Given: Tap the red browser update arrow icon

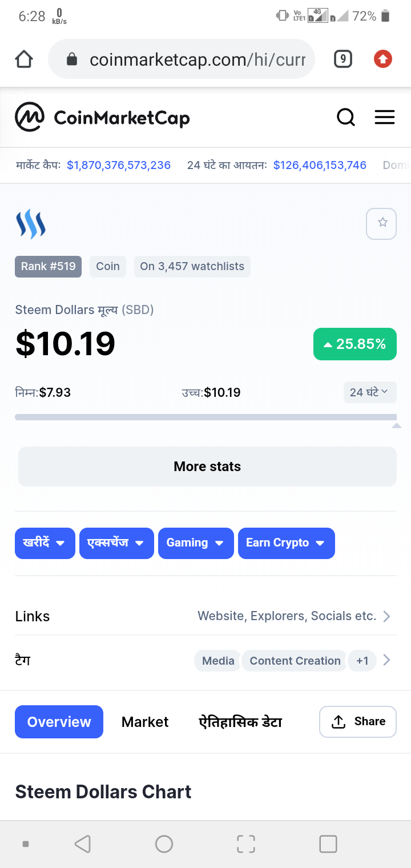Looking at the screenshot, I should tap(382, 58).
